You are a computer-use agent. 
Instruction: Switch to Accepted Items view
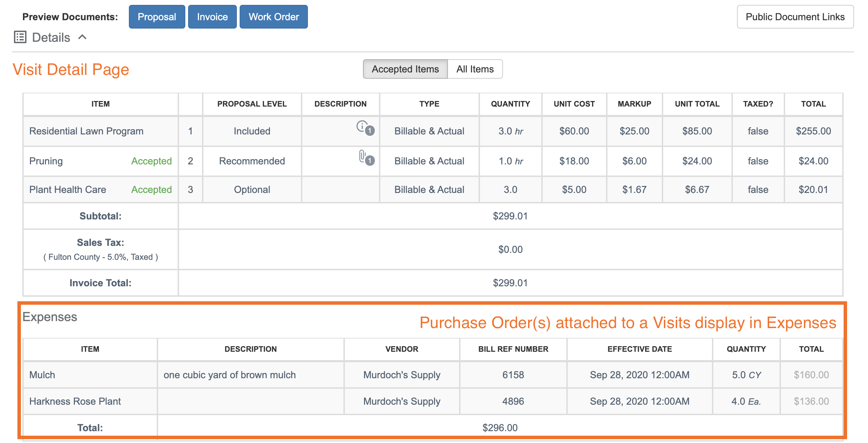pos(405,69)
